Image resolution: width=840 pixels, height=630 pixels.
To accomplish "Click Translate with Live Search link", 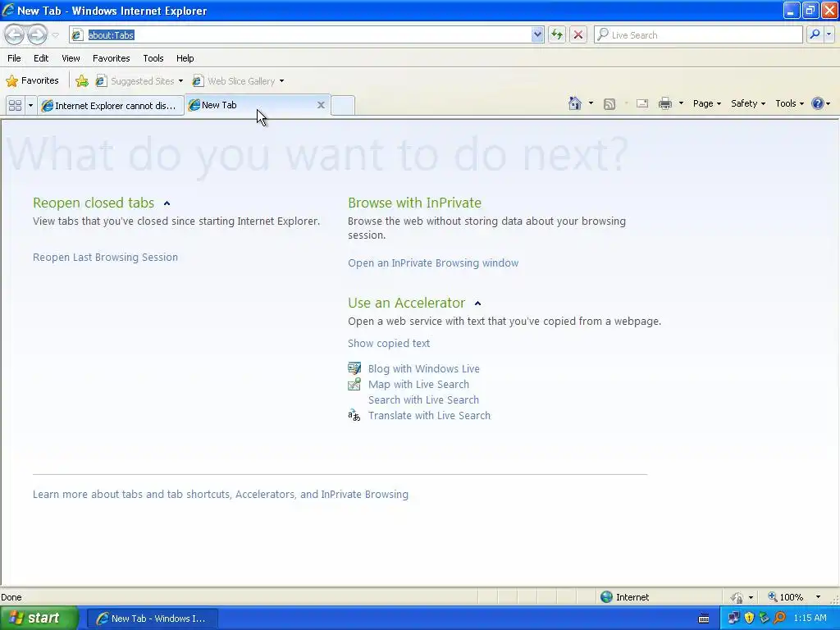I will tap(429, 415).
